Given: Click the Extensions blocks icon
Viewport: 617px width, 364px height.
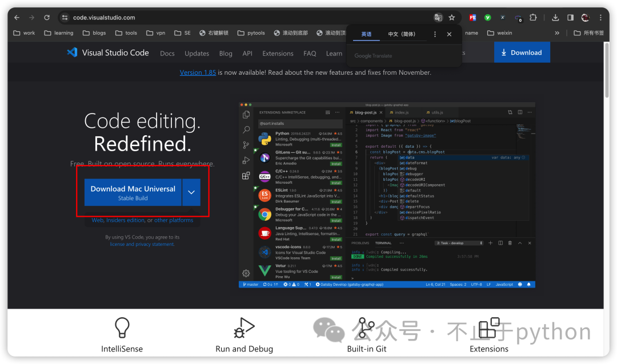Looking at the screenshot, I should (x=488, y=327).
